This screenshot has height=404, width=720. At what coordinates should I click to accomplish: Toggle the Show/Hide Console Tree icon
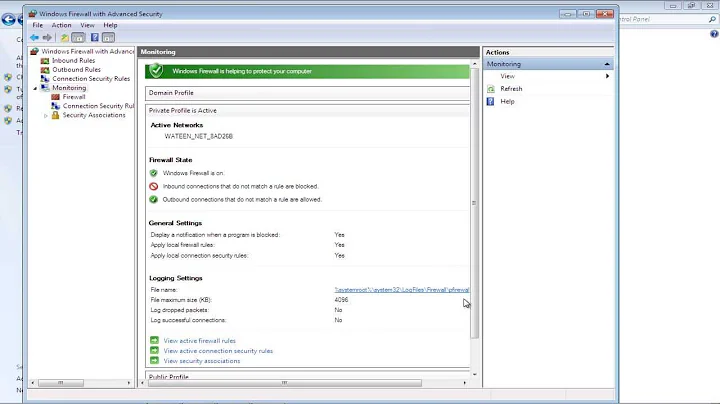click(x=78, y=38)
